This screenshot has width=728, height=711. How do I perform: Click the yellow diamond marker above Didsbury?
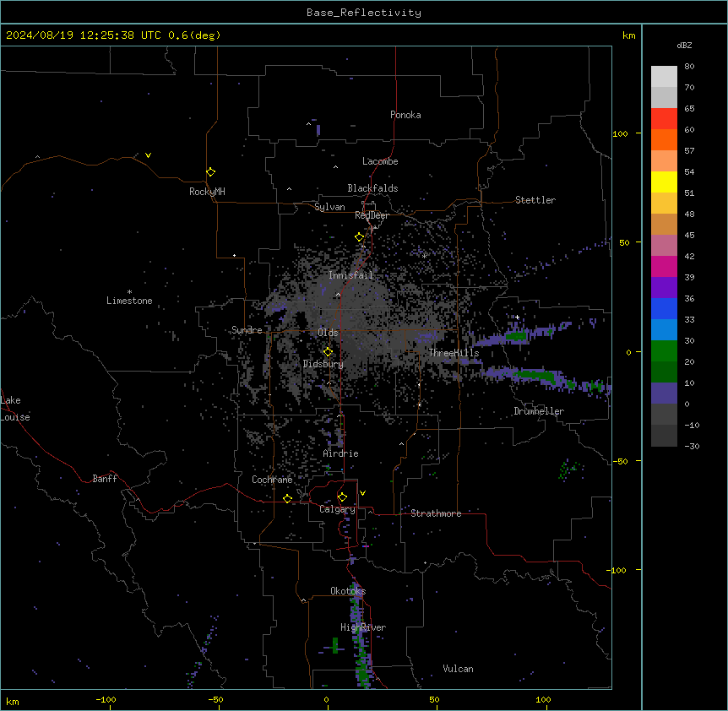(x=329, y=352)
